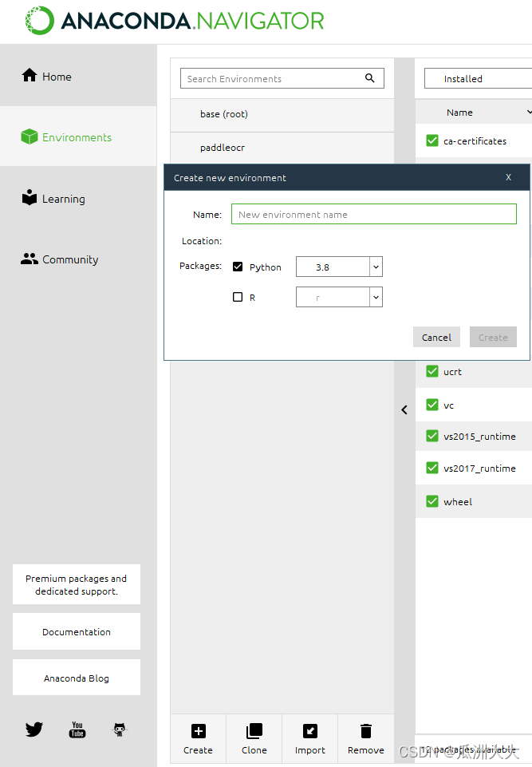Select the base (root) environment

[282, 114]
